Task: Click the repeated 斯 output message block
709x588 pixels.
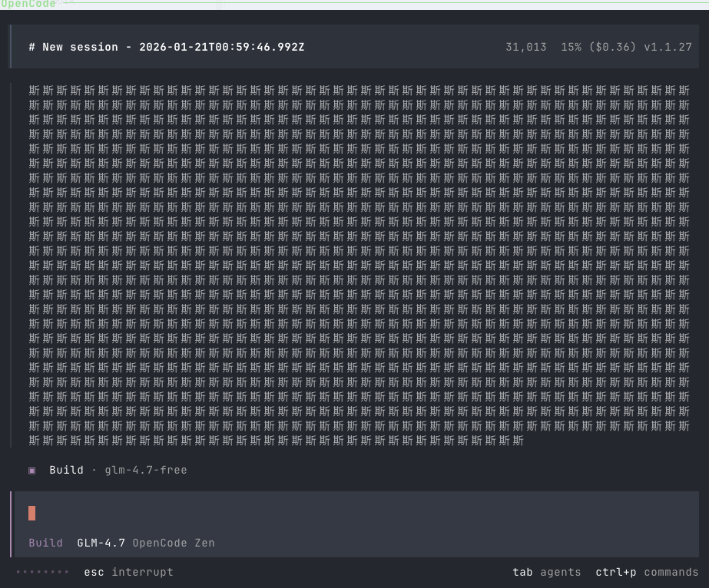Action: click(359, 266)
